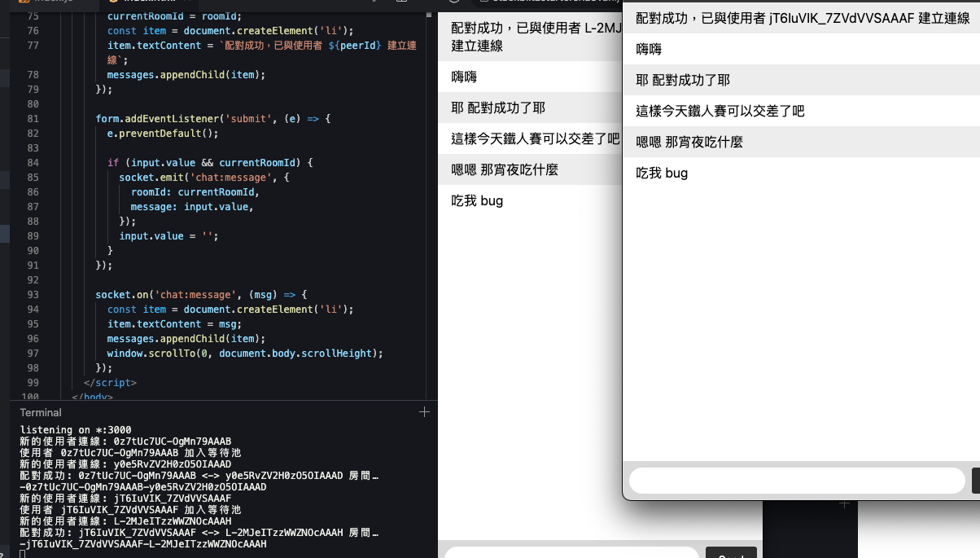Click 'e.preventDefault();' in the editor

coord(163,134)
